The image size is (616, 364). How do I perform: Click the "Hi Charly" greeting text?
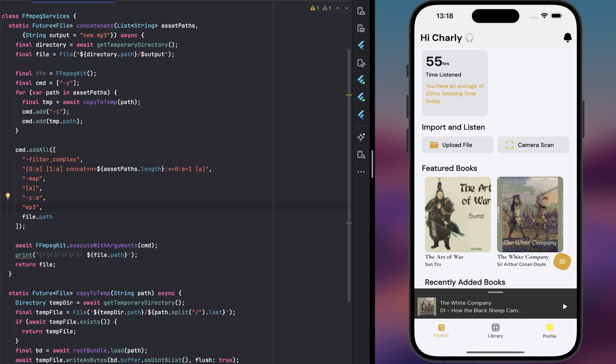(x=441, y=38)
